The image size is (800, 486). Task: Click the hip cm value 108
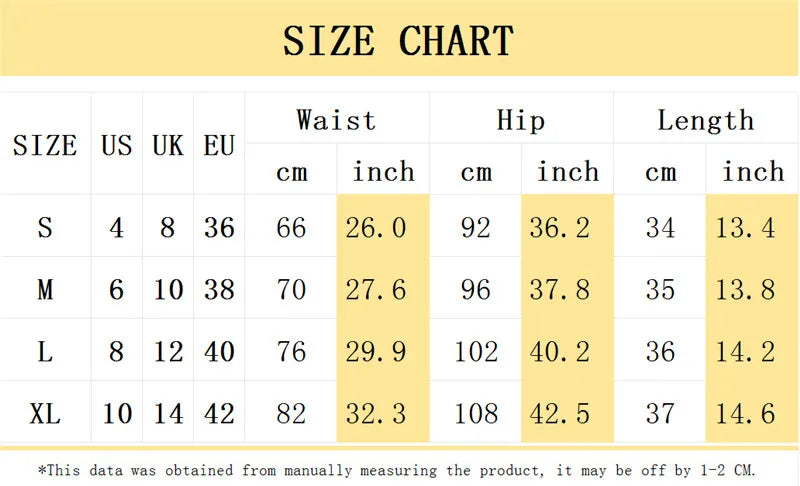(476, 413)
